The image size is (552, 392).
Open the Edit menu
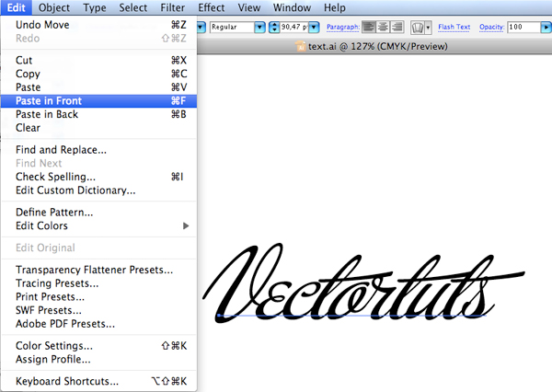click(17, 7)
